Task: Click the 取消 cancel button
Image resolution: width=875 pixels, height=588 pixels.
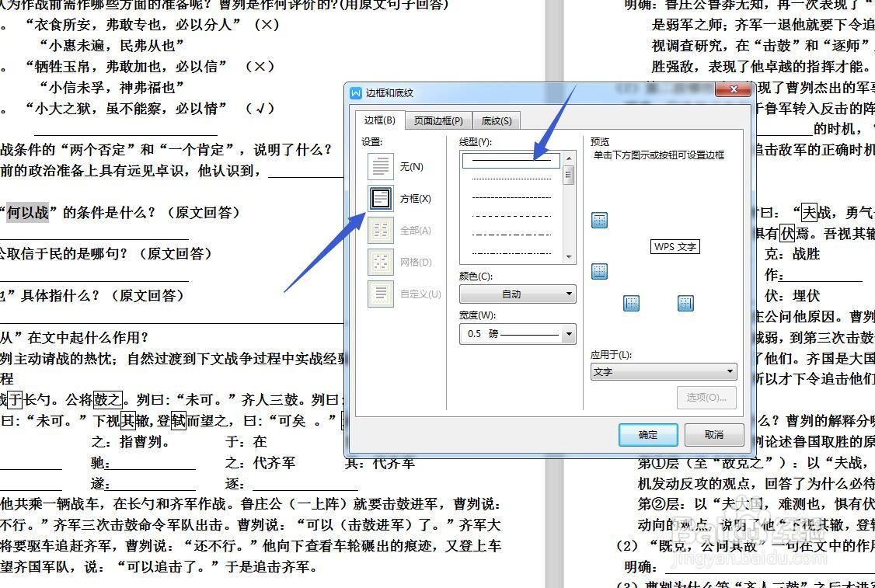Action: 713,435
